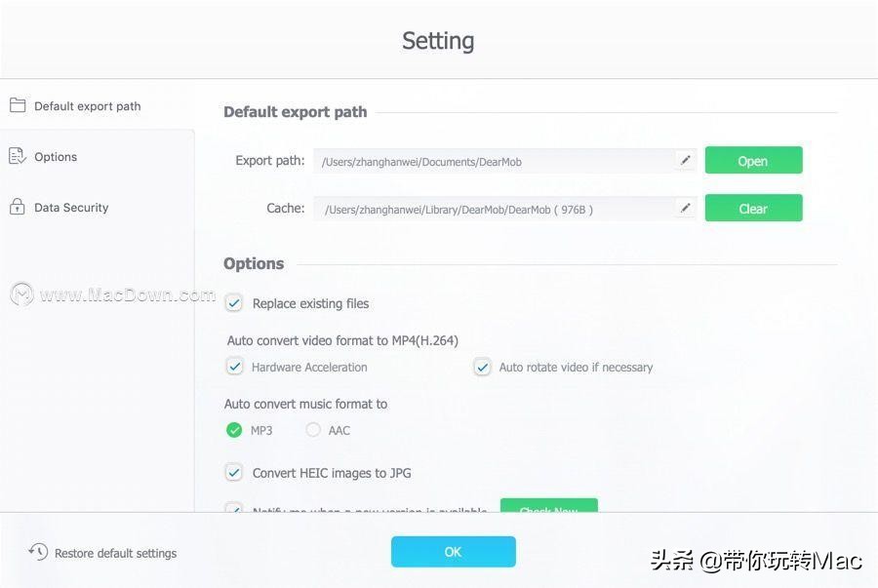Toggle Replace existing files option
Viewport: 878px width, 588px height.
(234, 303)
